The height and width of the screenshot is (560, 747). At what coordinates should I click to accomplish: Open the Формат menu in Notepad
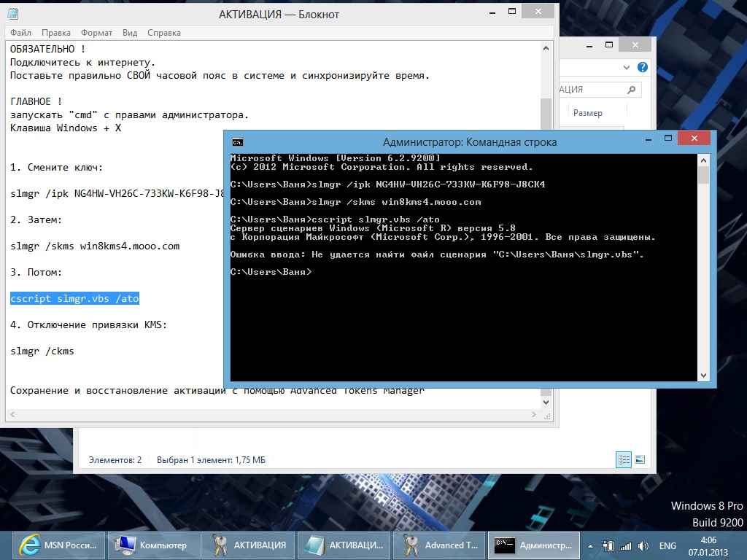(x=96, y=33)
